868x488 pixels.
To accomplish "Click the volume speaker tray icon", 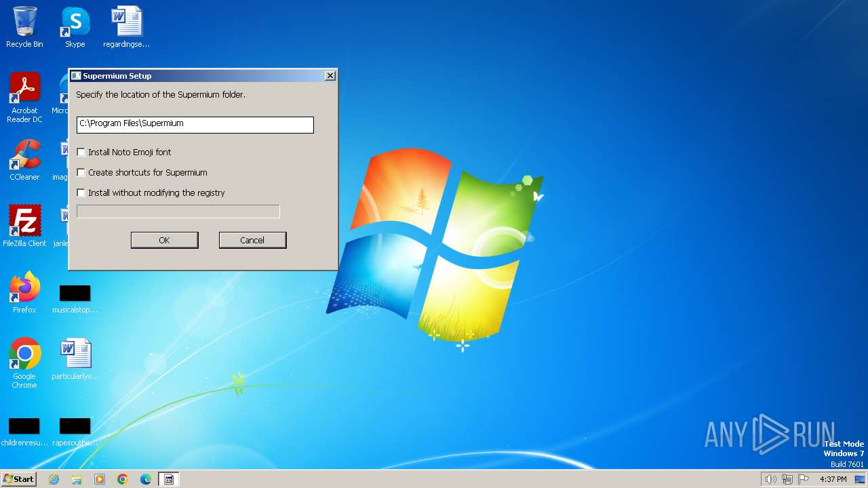I will click(770, 479).
